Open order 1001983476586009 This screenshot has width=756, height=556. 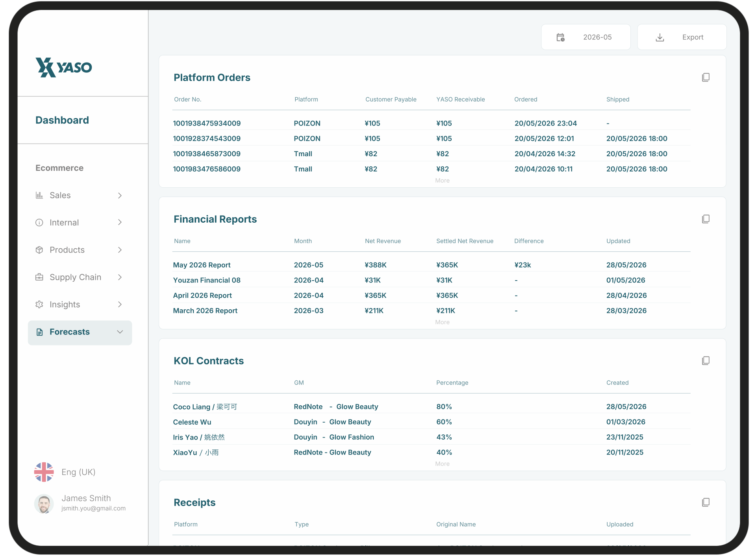207,169
